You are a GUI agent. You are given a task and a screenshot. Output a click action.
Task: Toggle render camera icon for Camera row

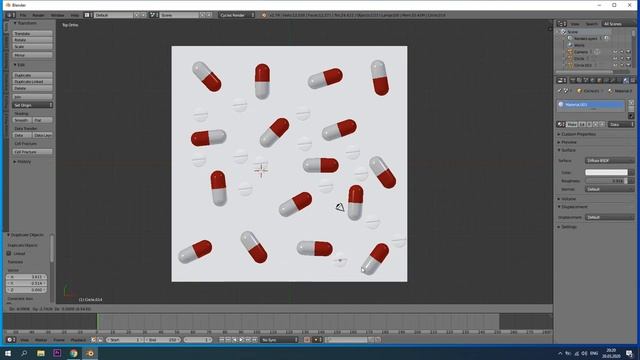629,52
